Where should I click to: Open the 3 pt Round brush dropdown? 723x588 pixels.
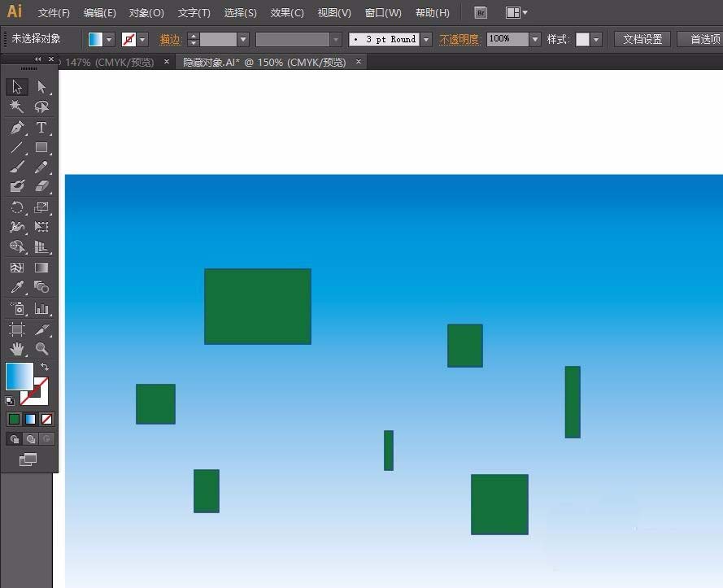[x=426, y=39]
